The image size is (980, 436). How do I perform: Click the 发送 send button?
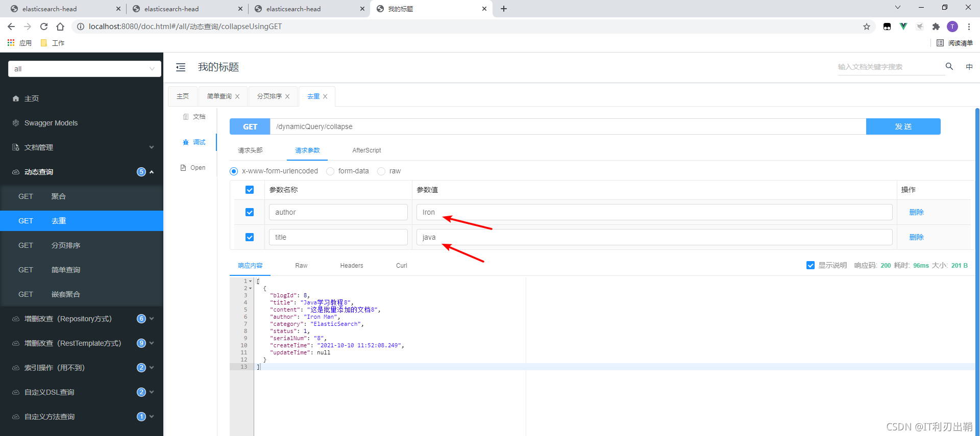pos(903,126)
